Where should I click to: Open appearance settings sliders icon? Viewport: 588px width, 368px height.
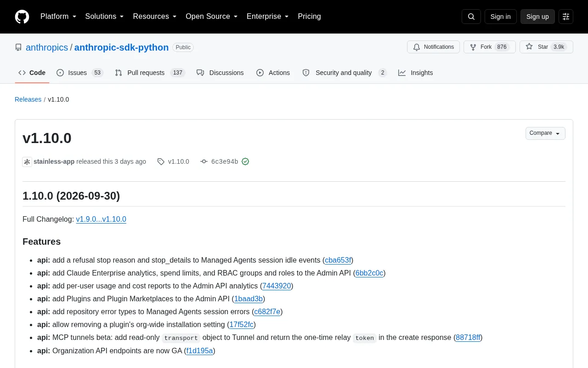pos(566,17)
